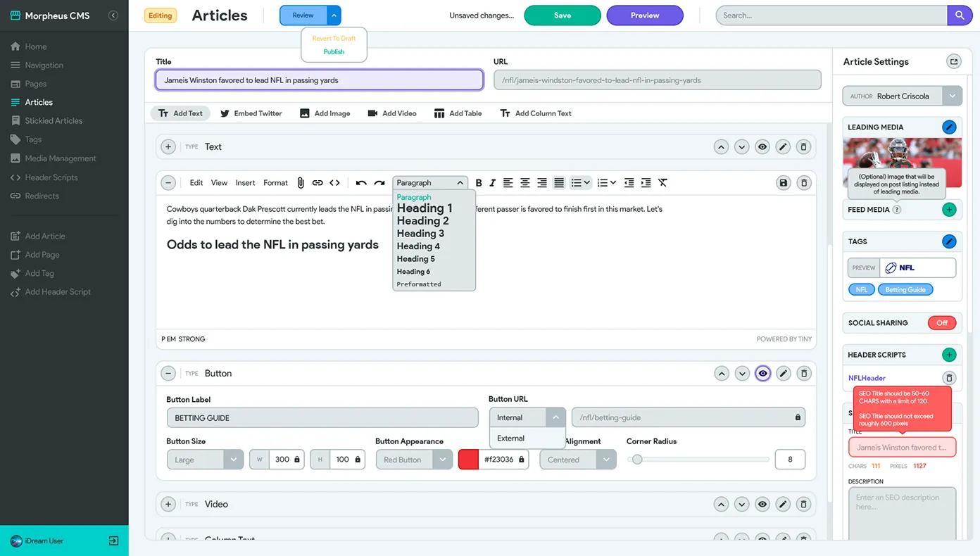Image resolution: width=980 pixels, height=556 pixels.
Task: Toggle Social Sharing switch off
Action: (942, 323)
